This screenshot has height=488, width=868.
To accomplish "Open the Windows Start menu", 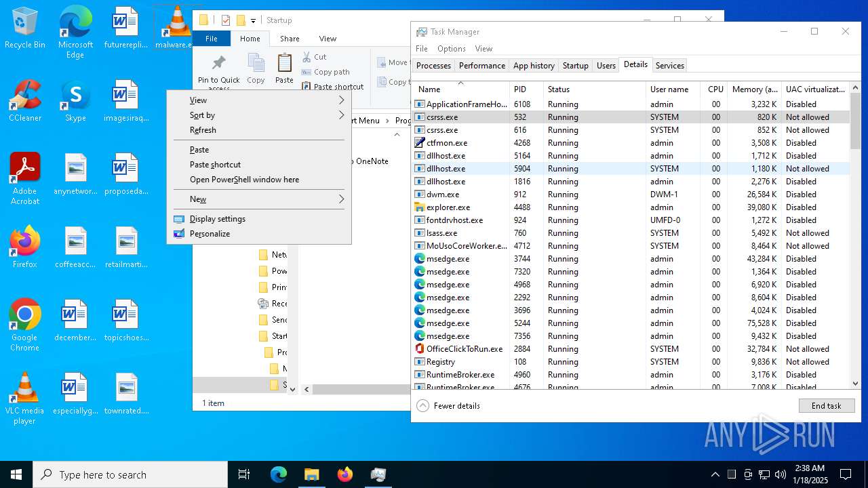I will pyautogui.click(x=16, y=474).
